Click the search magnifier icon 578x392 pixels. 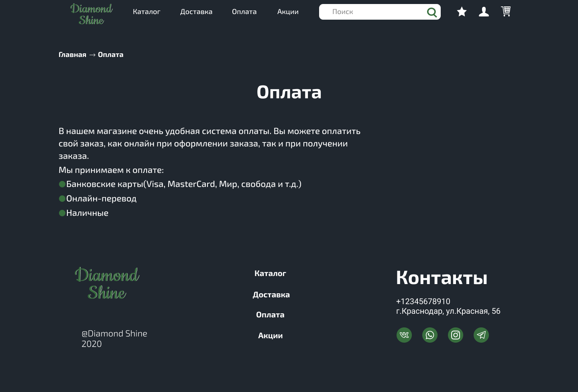point(432,12)
